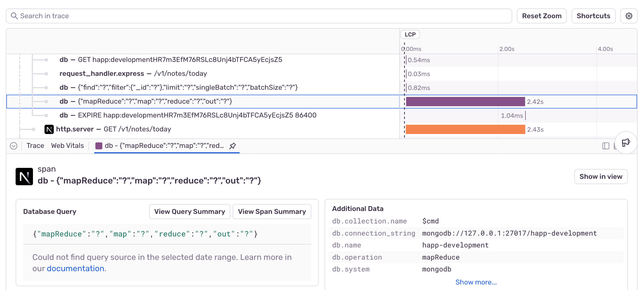Viewport: 644px width, 290px height.
Task: Open the Shortcuts button
Action: tap(593, 16)
